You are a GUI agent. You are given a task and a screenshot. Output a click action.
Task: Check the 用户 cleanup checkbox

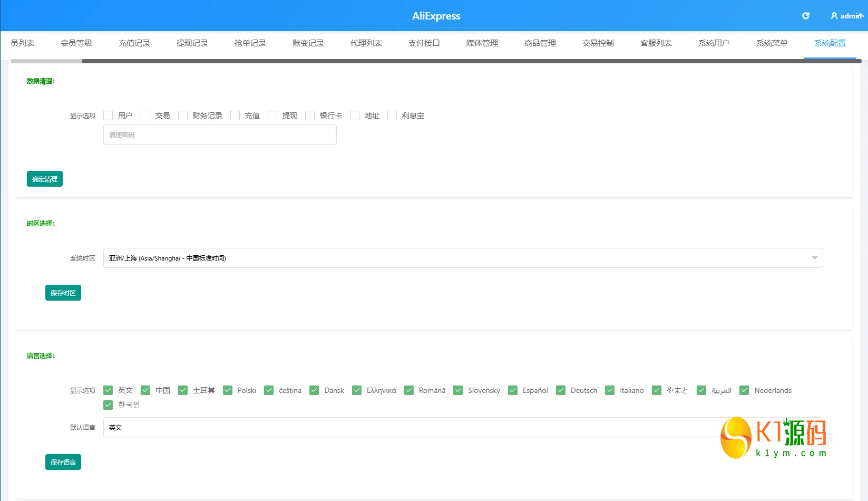tap(108, 115)
